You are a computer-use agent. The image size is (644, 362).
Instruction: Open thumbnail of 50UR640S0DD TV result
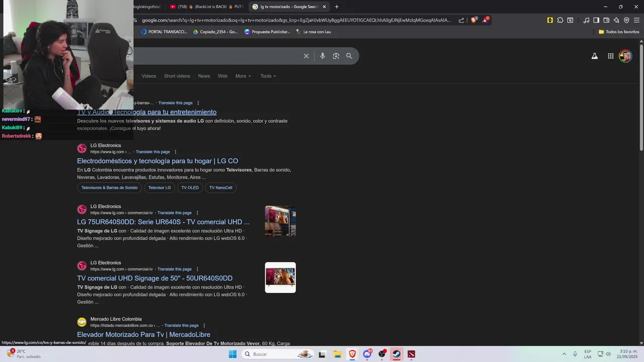click(280, 278)
